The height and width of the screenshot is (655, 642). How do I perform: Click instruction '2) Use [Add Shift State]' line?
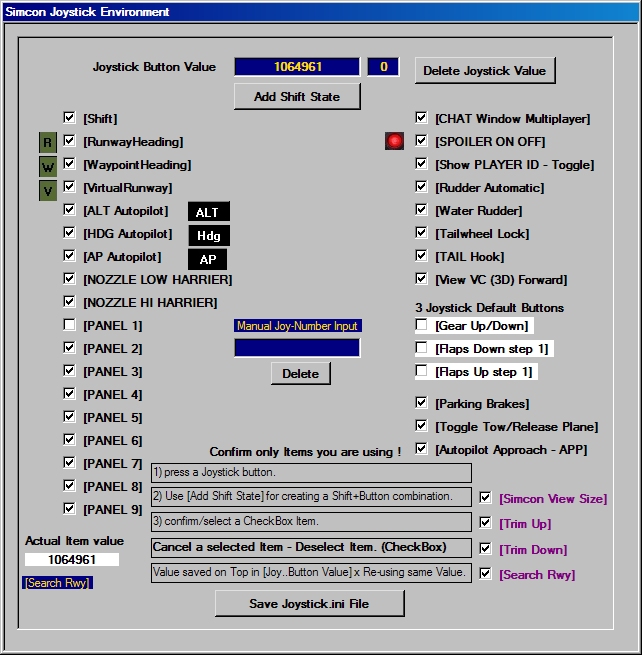(x=311, y=497)
